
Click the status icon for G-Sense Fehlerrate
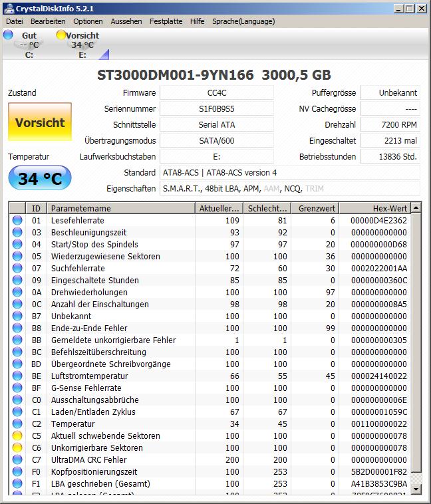pyautogui.click(x=17, y=388)
